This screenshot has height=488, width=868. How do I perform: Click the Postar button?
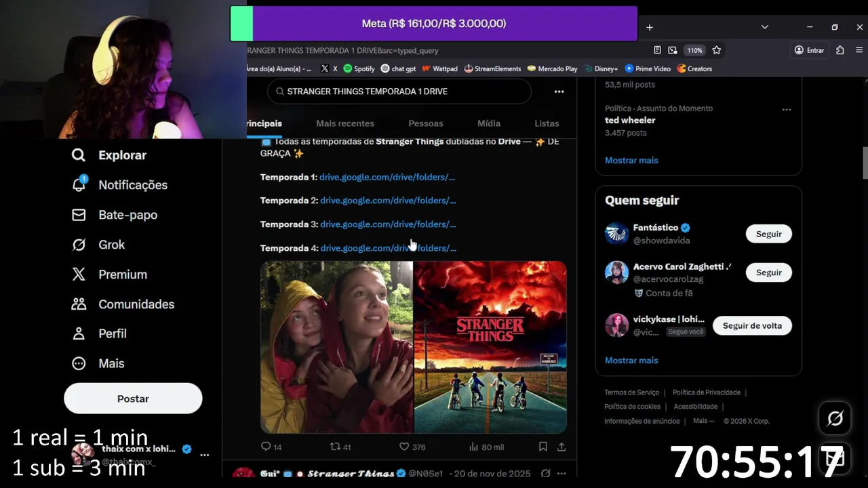click(x=133, y=399)
